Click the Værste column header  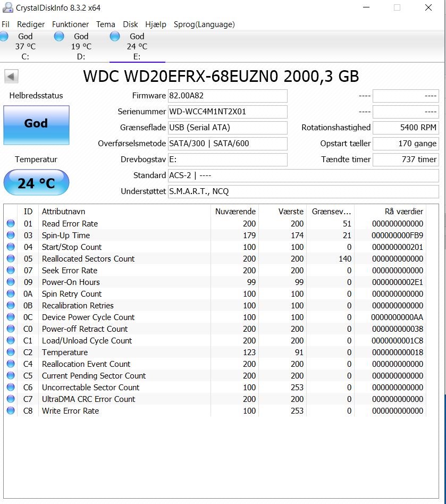coord(283,212)
